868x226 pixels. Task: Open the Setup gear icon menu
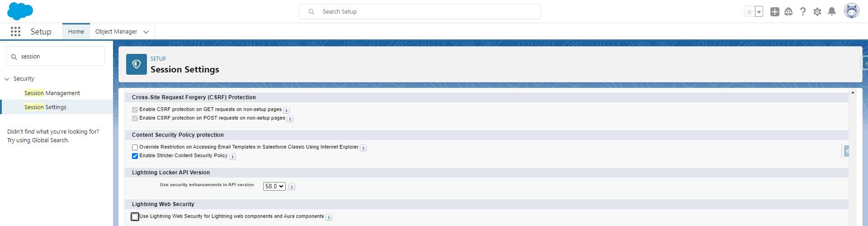click(x=817, y=12)
